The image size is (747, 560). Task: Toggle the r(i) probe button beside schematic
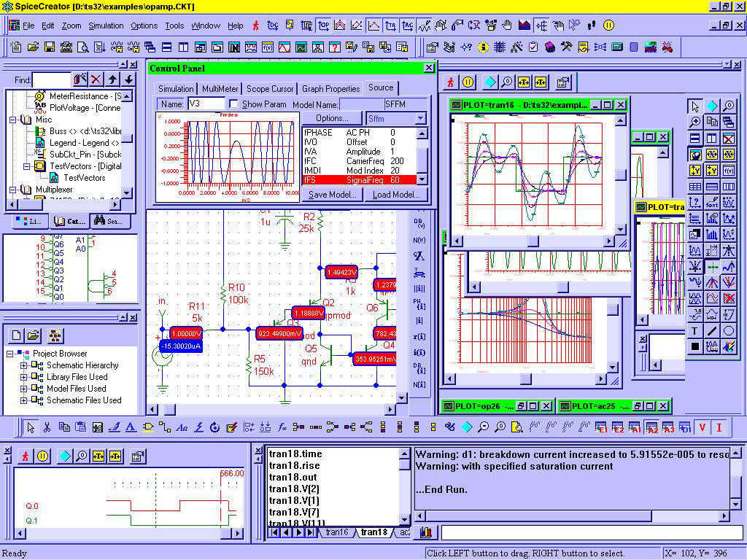click(x=419, y=337)
